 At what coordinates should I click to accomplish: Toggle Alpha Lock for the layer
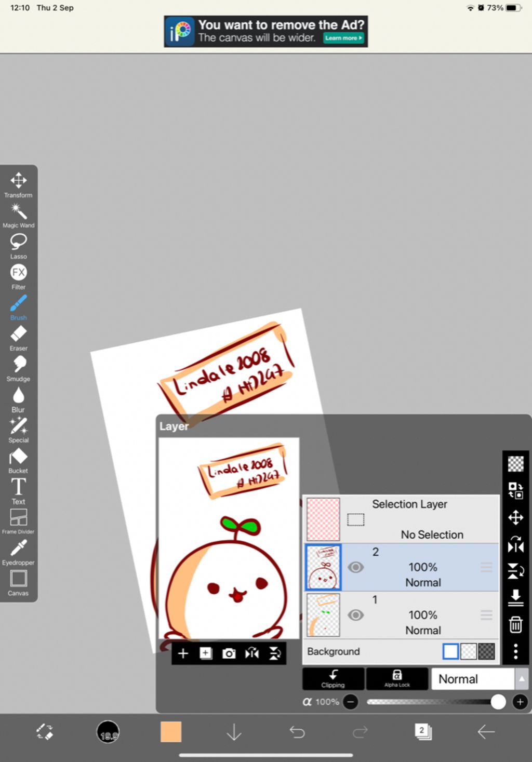(x=397, y=678)
